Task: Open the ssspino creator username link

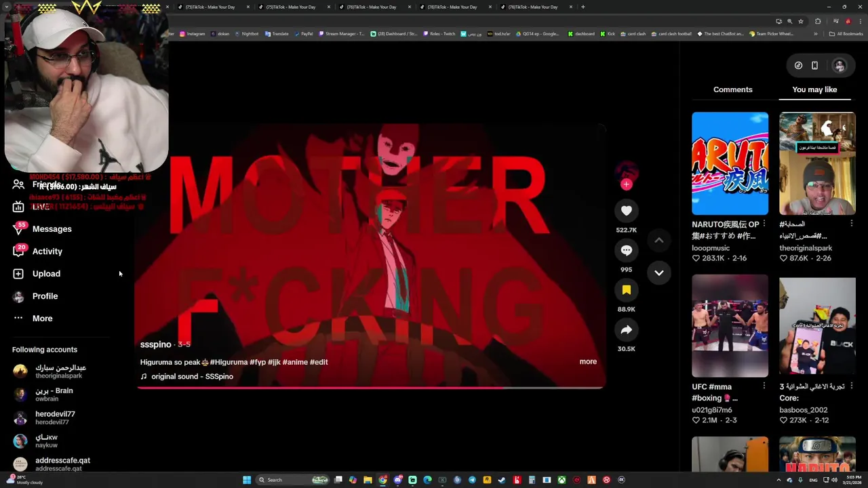Action: pos(155,344)
